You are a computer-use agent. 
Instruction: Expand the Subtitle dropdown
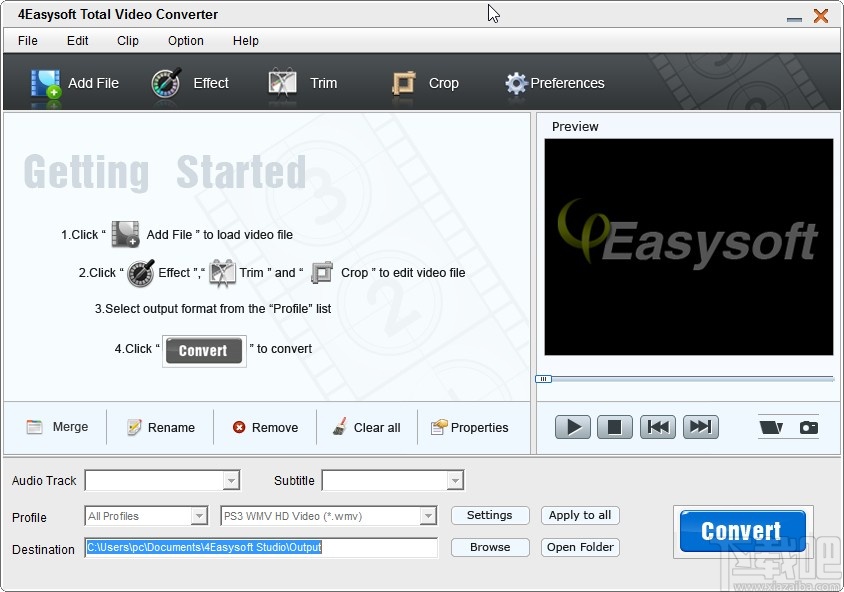click(455, 480)
